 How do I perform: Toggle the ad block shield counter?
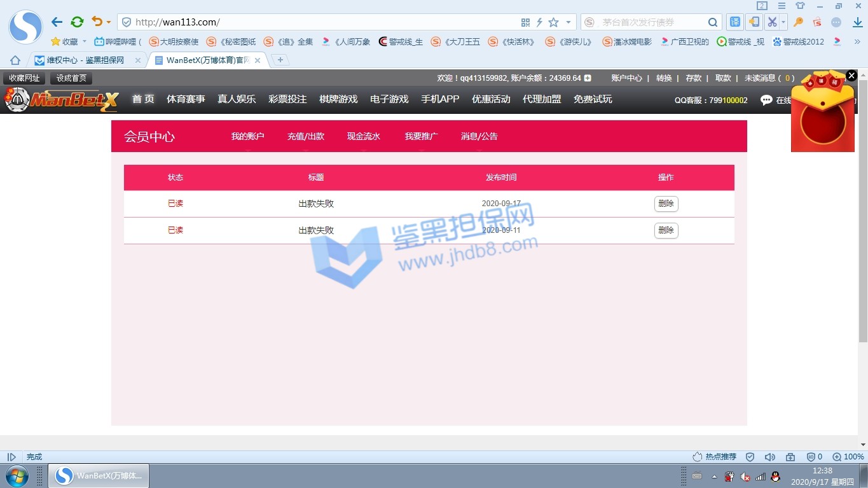coord(815,457)
